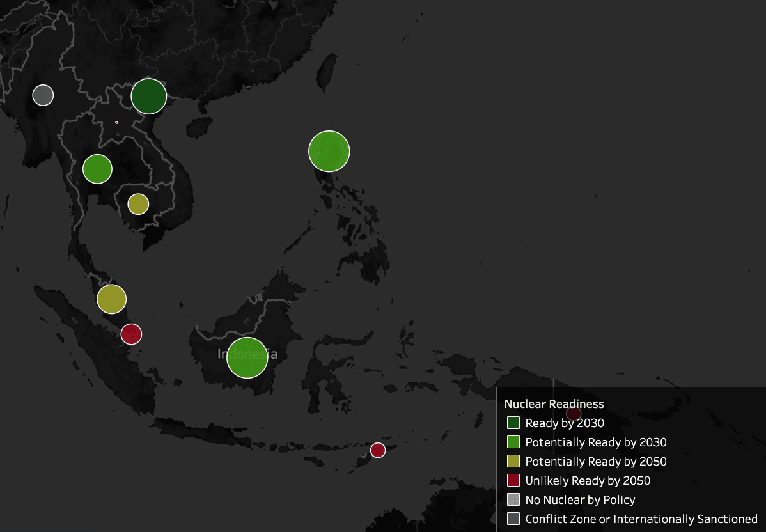Screen dimensions: 766x532
Task: Click the Ready by 2030 dark green swatch
Action: click(x=513, y=423)
